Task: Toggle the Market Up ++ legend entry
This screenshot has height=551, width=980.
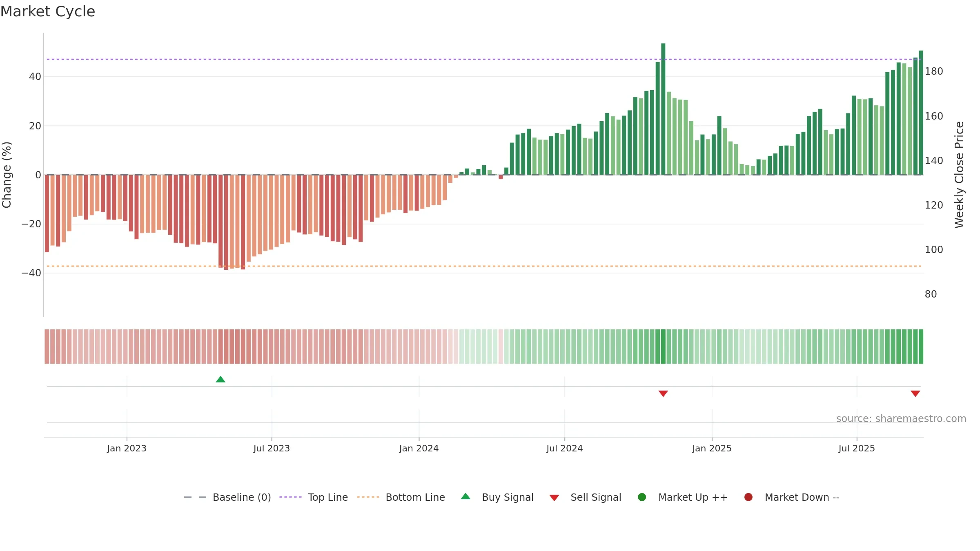Action: pyautogui.click(x=682, y=497)
